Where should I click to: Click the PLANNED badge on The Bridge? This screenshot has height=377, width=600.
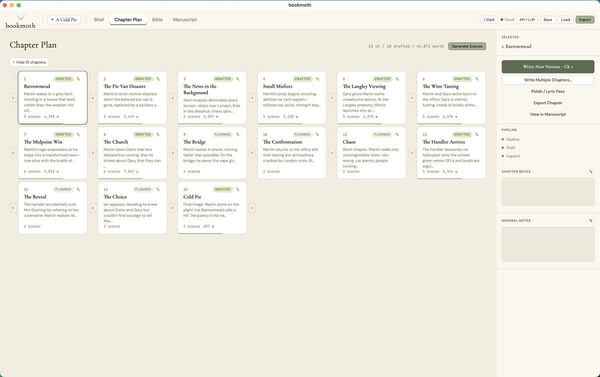pyautogui.click(x=222, y=134)
